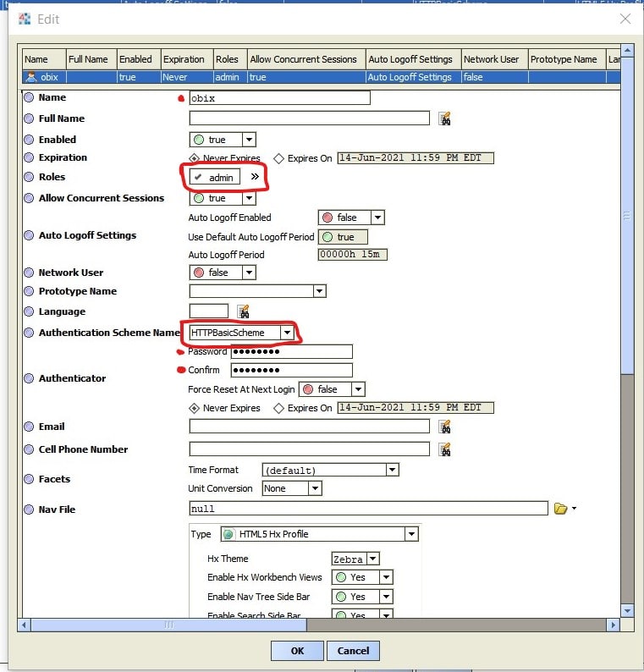The width and height of the screenshot is (644, 672).
Task: Click the Confirm password field
Action: click(292, 371)
